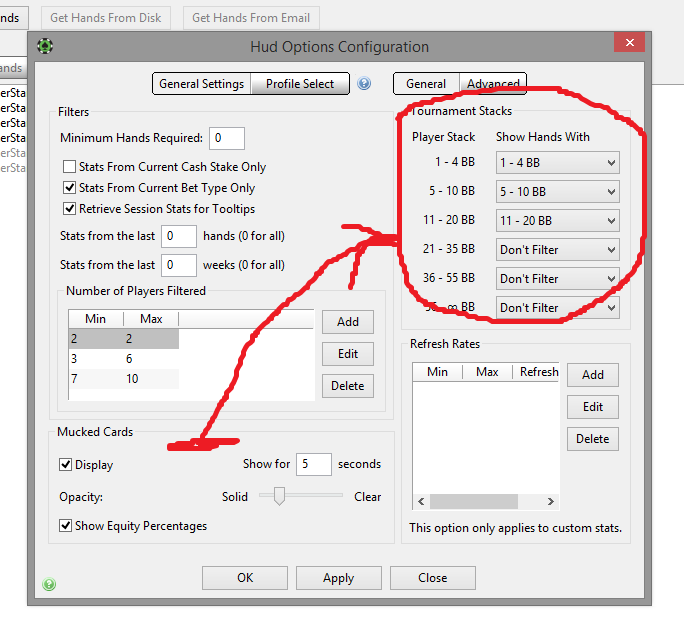684x635 pixels.
Task: Select the 2 to 2 players row
Action: pos(124,339)
